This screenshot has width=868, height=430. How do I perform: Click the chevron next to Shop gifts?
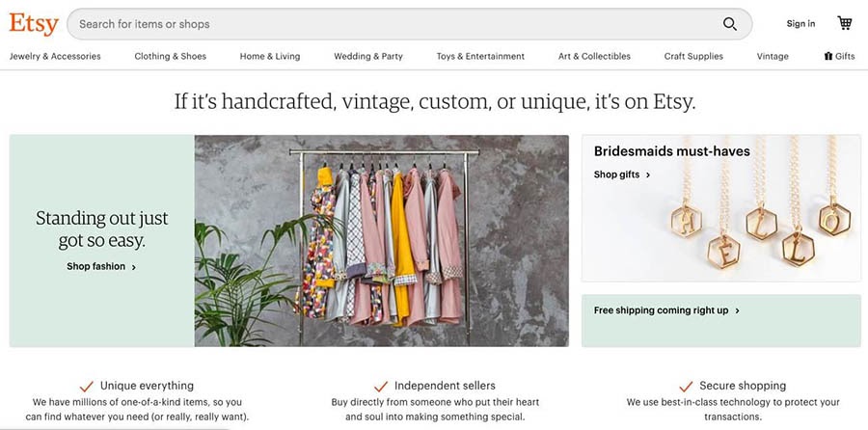tap(648, 175)
